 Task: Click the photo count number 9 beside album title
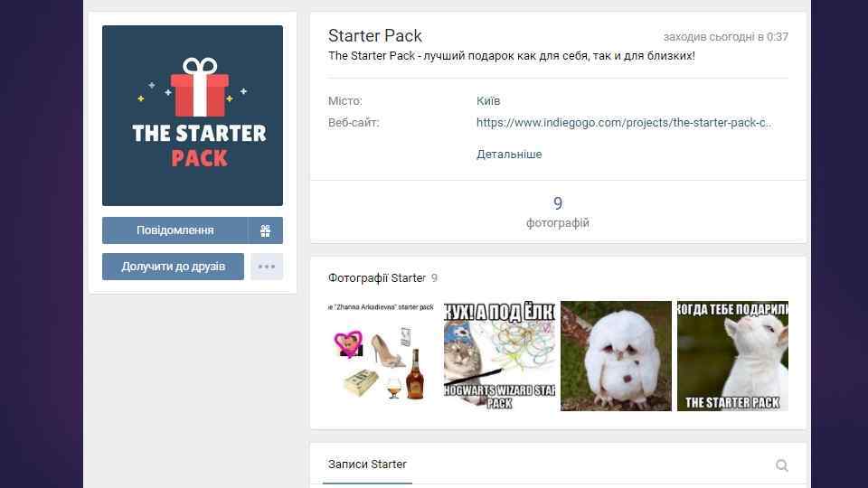434,278
